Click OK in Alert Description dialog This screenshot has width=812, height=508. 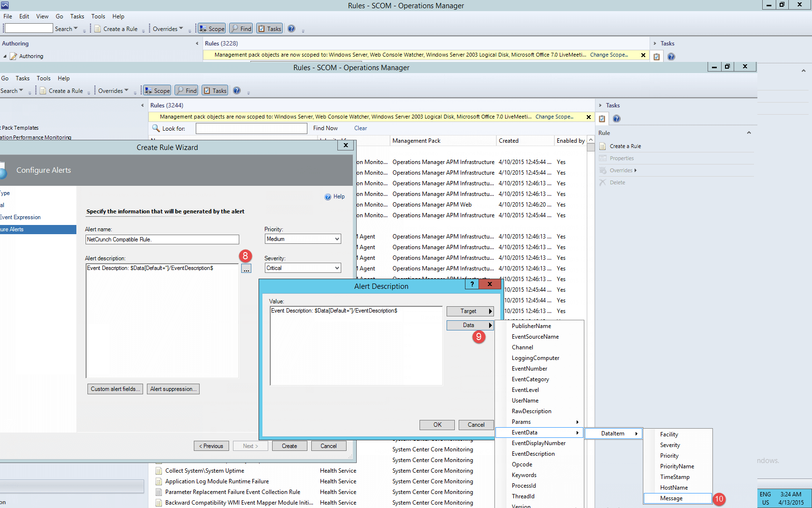437,425
